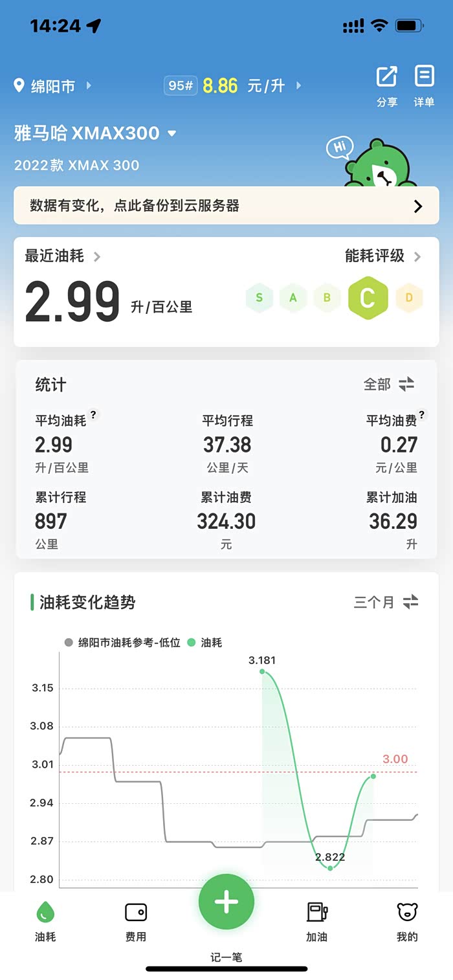Expand 能耗评级 rating details
The image size is (453, 980).
coord(417,257)
